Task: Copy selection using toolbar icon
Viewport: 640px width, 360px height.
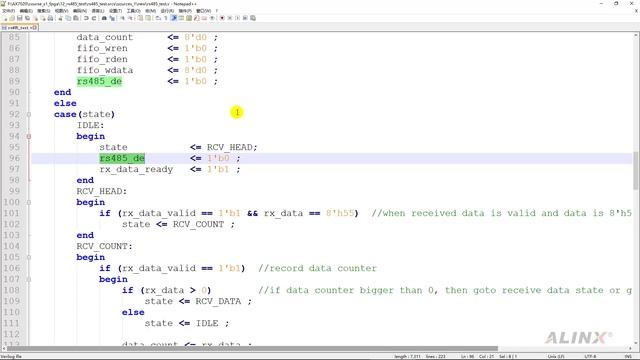Action: coord(68,18)
